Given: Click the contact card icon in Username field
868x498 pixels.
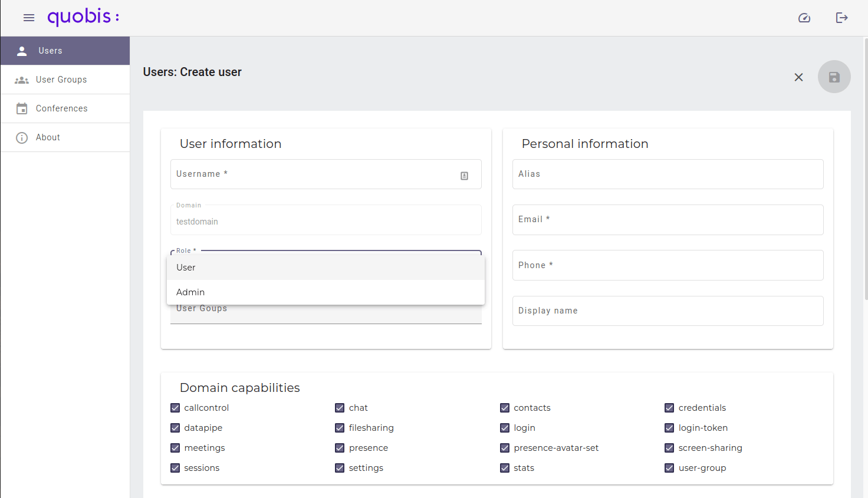Looking at the screenshot, I should tap(465, 176).
